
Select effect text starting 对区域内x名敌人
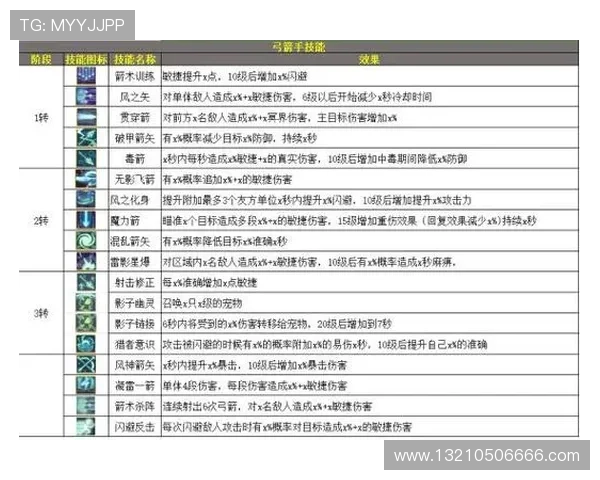pos(310,263)
